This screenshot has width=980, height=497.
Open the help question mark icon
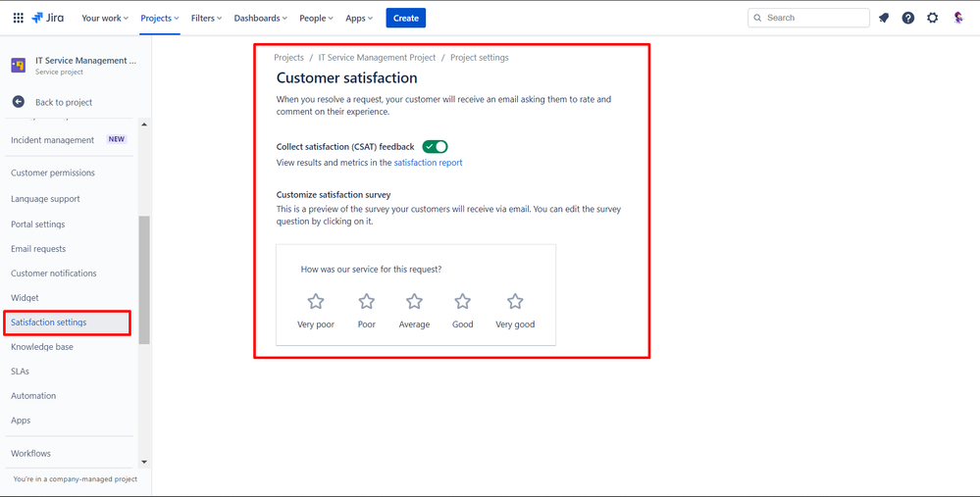click(908, 18)
